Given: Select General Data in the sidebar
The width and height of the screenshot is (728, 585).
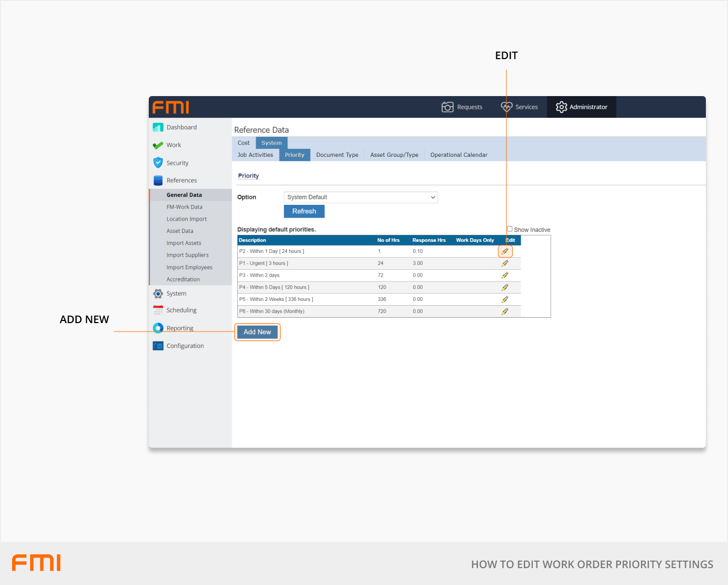Looking at the screenshot, I should point(184,194).
